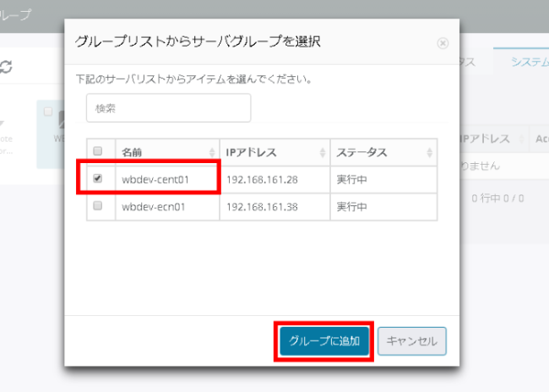Click the background IPアドレス column header
The height and width of the screenshot is (392, 549).
click(486, 139)
